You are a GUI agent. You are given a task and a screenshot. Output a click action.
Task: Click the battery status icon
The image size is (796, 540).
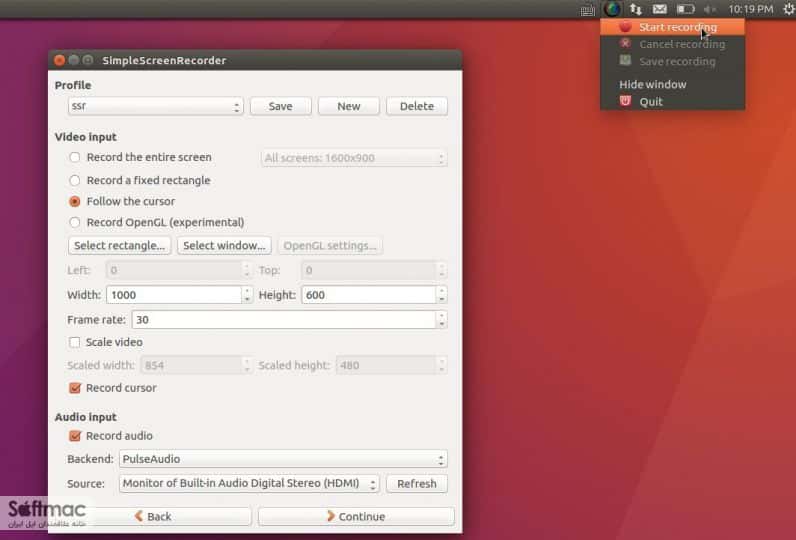coord(685,9)
